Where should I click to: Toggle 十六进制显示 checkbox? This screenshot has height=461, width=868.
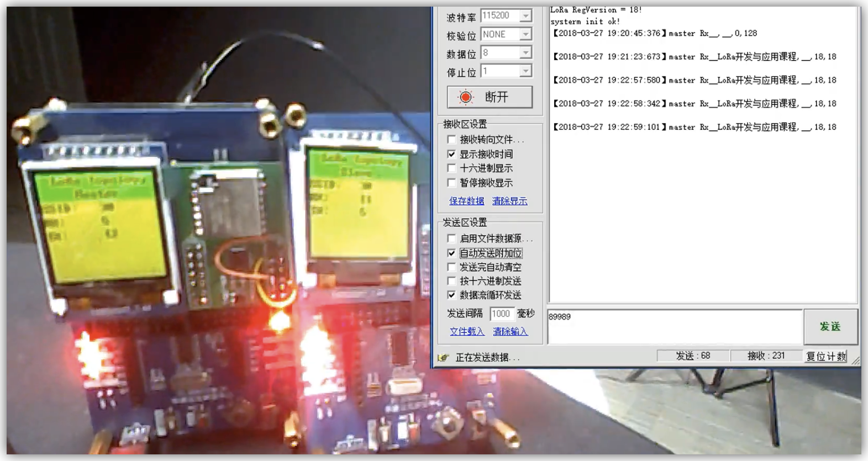[451, 168]
